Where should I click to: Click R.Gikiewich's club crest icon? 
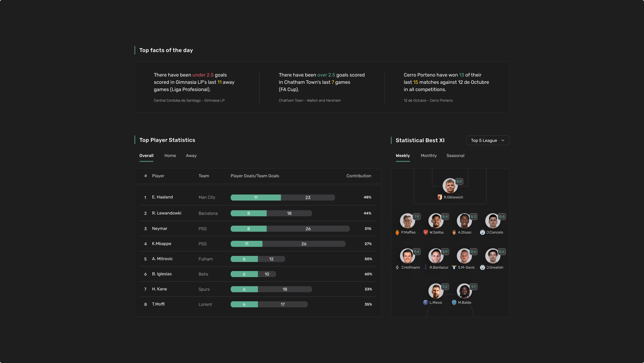440,197
